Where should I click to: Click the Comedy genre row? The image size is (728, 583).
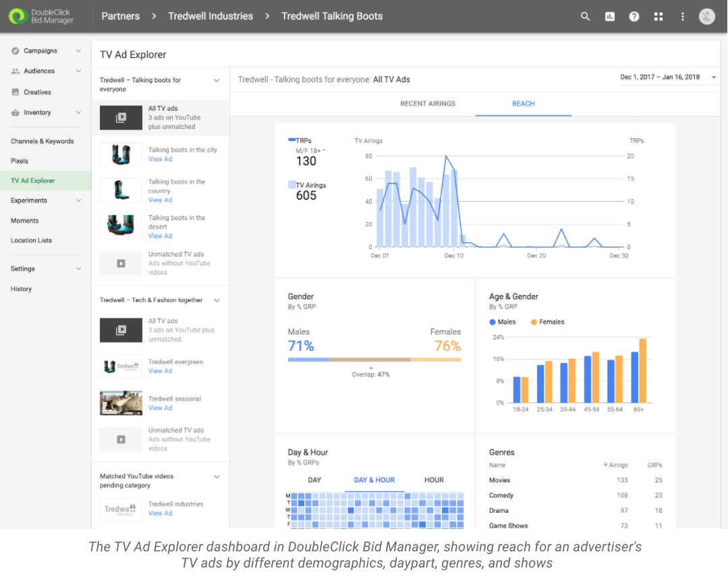pyautogui.click(x=576, y=495)
